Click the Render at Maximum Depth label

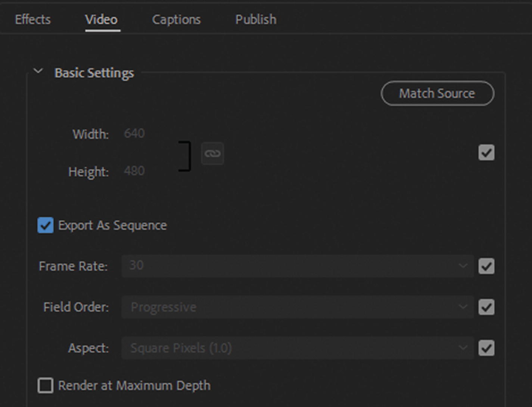[x=134, y=385]
